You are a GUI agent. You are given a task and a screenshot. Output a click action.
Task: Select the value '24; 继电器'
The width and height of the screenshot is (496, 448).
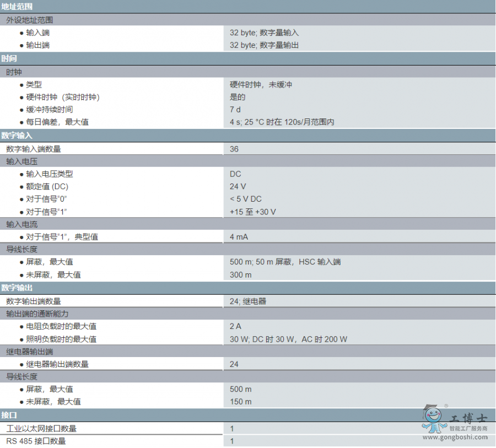[x=248, y=301]
